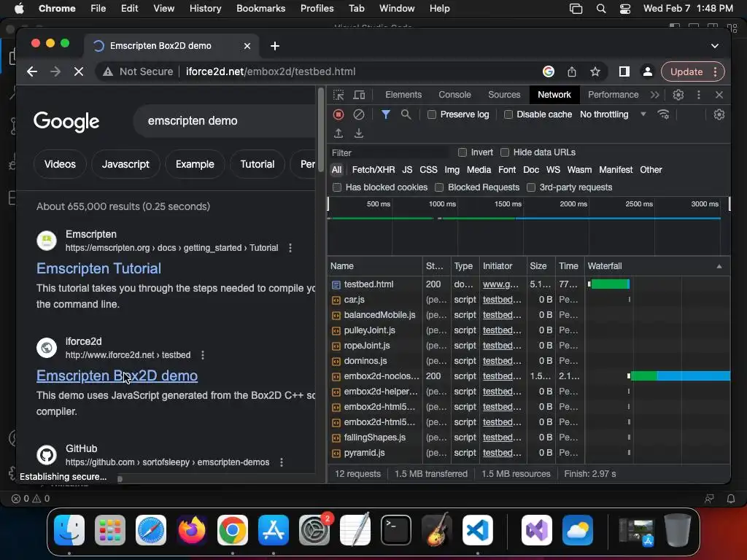This screenshot has width=747, height=560.
Task: Open options for the GitHub result
Action: pos(282,462)
